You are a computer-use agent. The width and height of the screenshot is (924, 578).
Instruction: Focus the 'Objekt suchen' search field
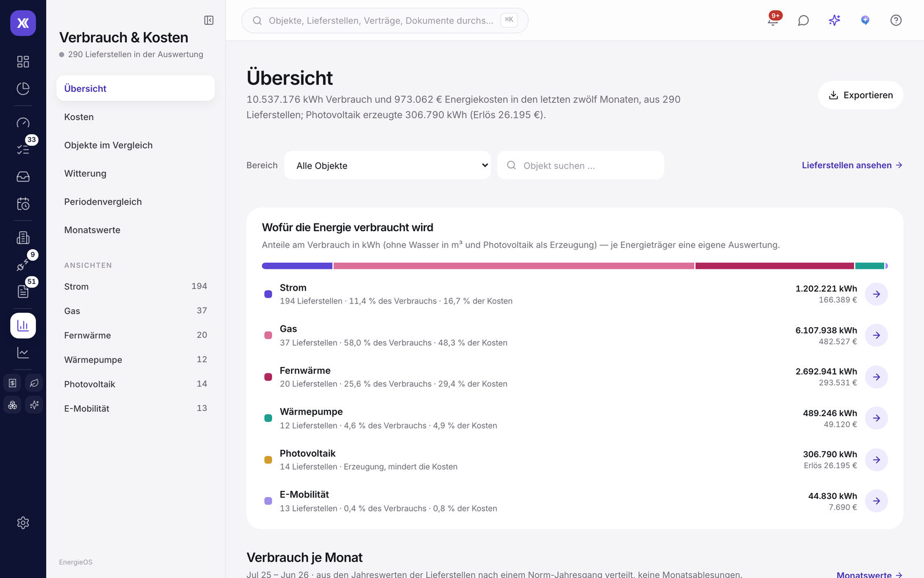click(580, 165)
